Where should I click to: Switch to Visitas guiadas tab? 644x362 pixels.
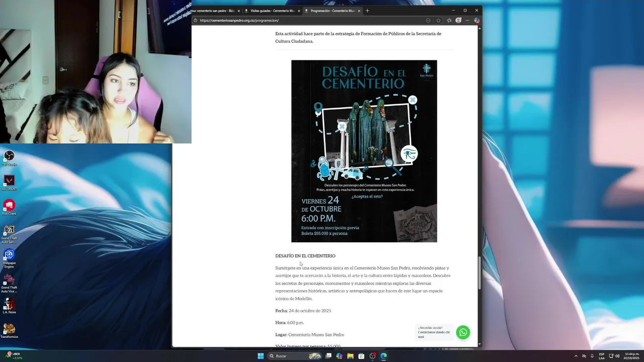[272, 11]
